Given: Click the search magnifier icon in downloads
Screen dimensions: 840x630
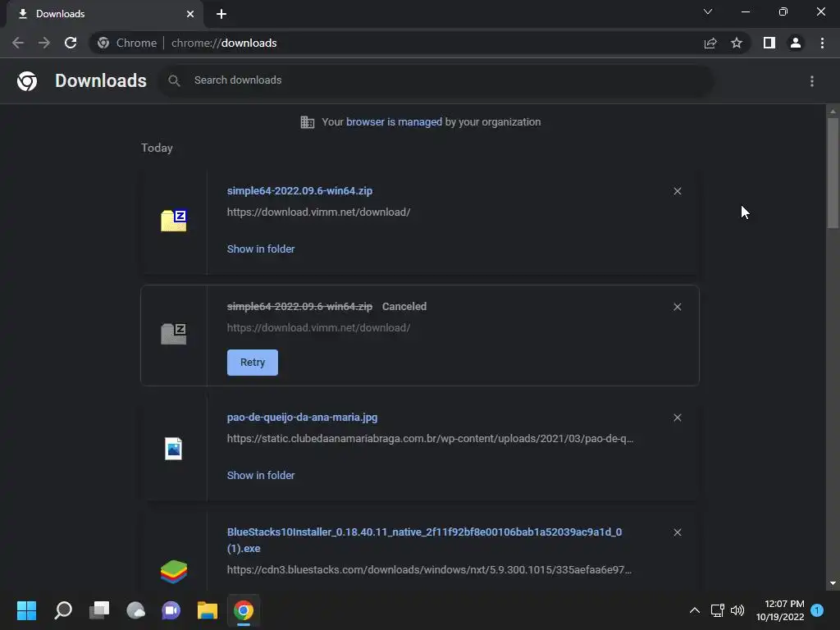Looking at the screenshot, I should (x=174, y=80).
